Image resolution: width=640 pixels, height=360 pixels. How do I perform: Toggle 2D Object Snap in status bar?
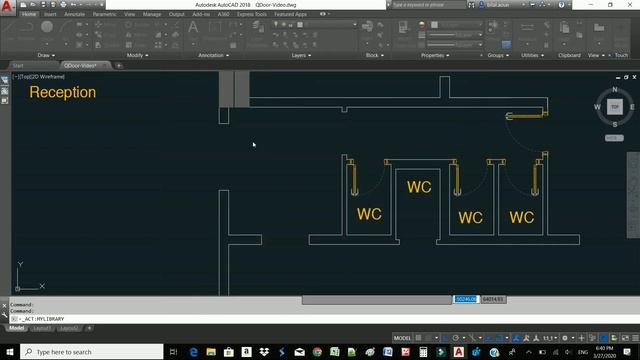tap(500, 338)
